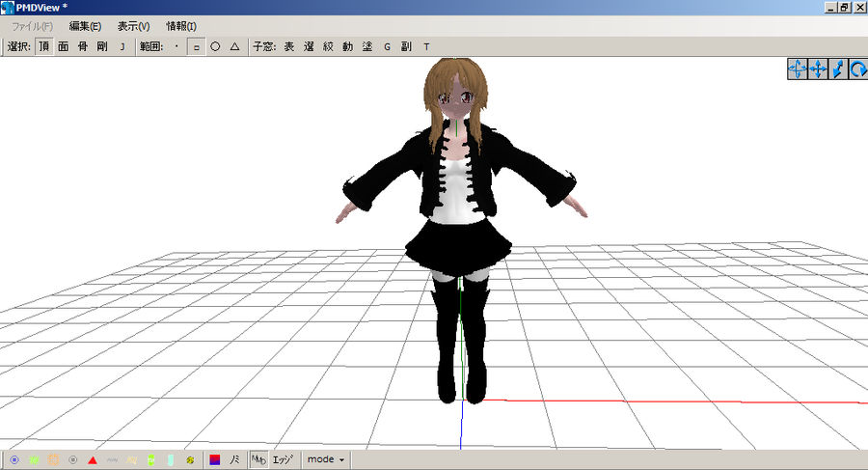Toggle the orange dotted circle display icon

coord(53,460)
